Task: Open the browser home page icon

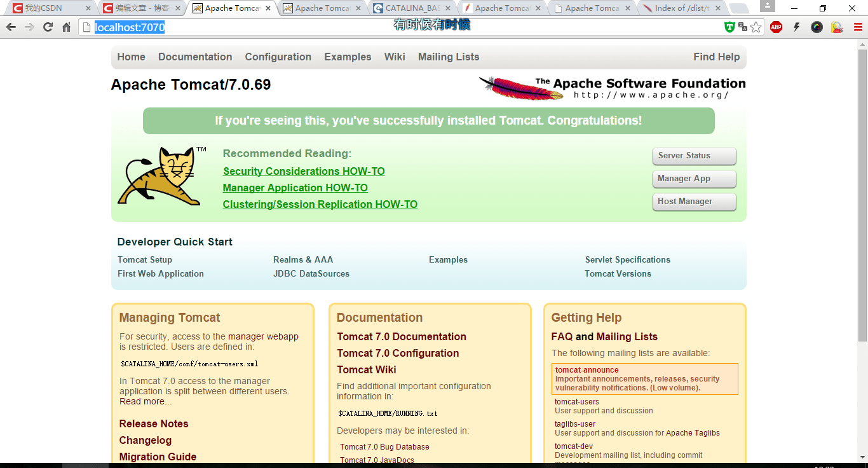Action: tap(66, 27)
